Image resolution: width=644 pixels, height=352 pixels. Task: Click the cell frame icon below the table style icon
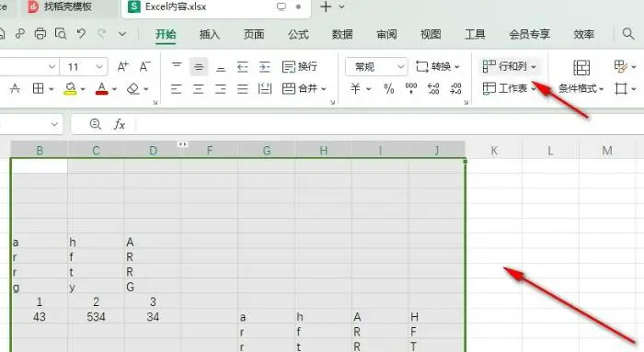pos(621,88)
